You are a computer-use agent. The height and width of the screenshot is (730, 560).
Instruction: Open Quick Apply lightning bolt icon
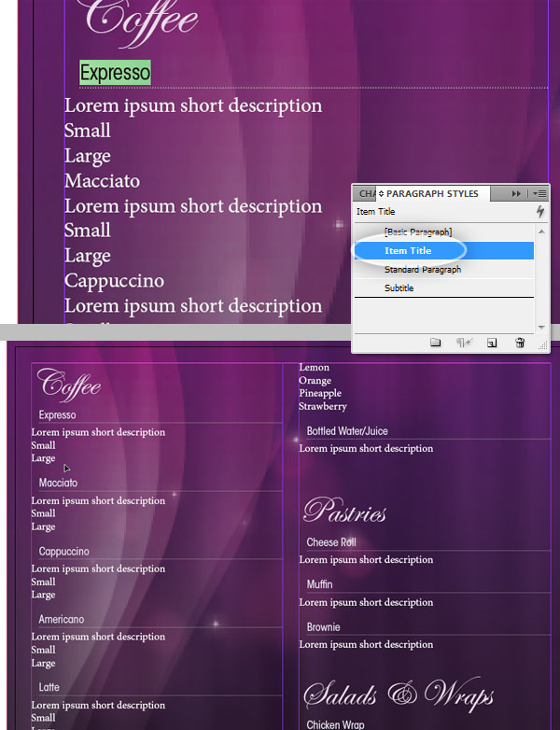tap(540, 211)
